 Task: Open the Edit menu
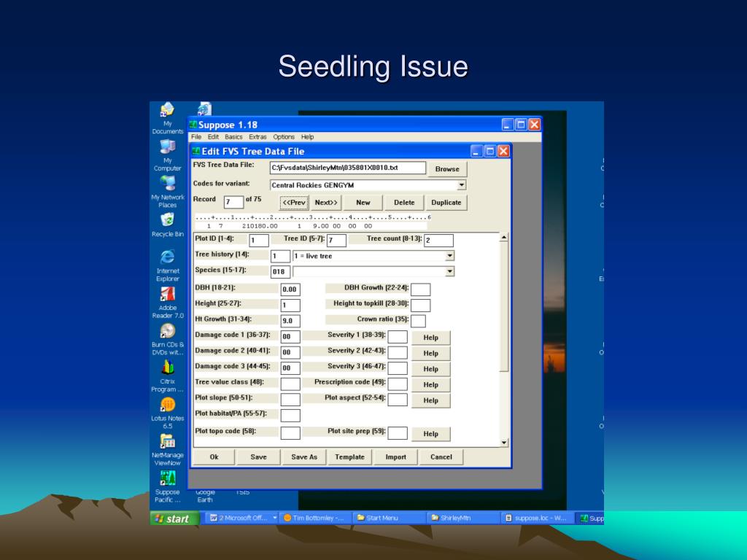213,136
